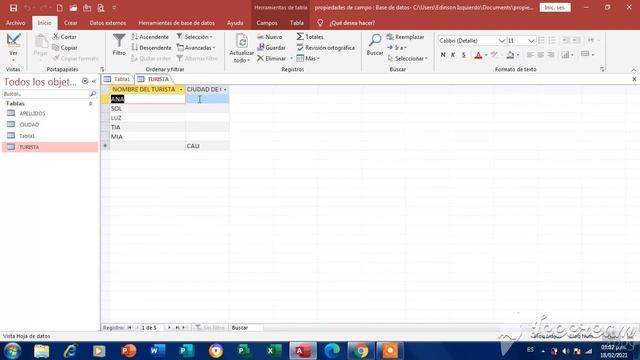Open the Avanzadas filter dropdown
Viewport: 640px width, 360px height.
[196, 48]
